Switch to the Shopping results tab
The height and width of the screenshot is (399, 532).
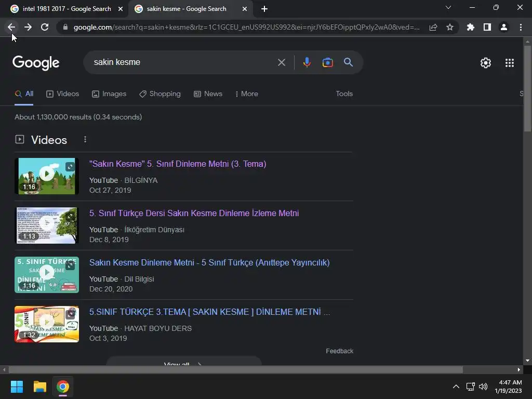point(160,94)
